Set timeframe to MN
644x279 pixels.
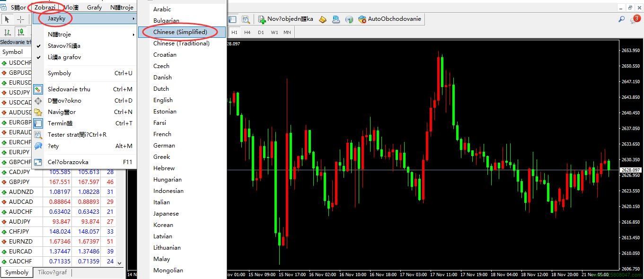(x=287, y=32)
